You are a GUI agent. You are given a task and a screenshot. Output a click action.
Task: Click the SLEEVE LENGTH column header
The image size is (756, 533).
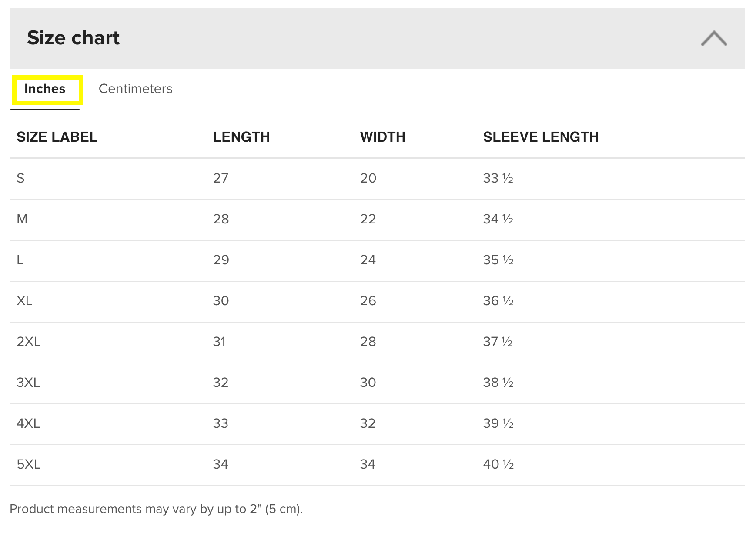coord(541,137)
